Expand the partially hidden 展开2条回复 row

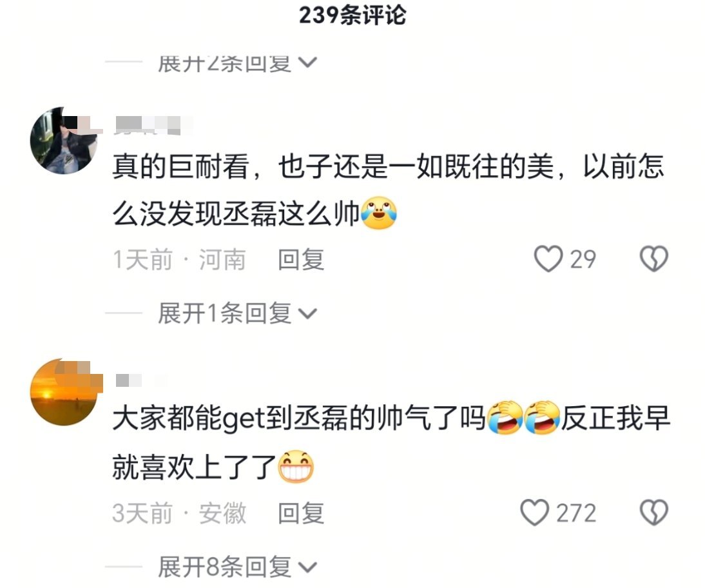(237, 63)
